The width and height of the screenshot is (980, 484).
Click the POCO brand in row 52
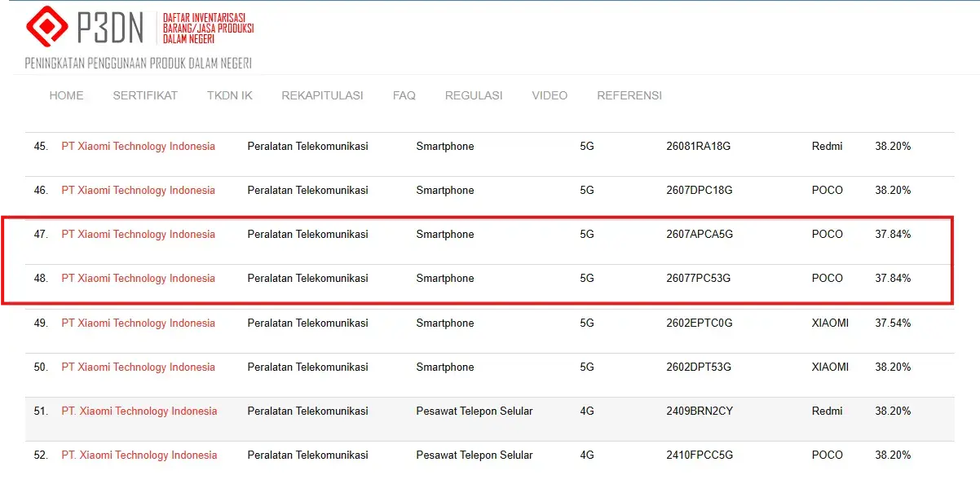828,455
